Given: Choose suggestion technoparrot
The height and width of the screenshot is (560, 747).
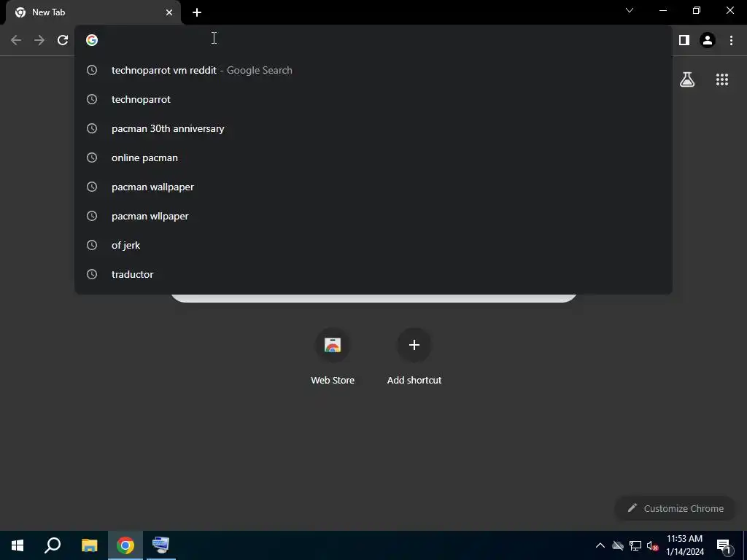Looking at the screenshot, I should [373, 99].
